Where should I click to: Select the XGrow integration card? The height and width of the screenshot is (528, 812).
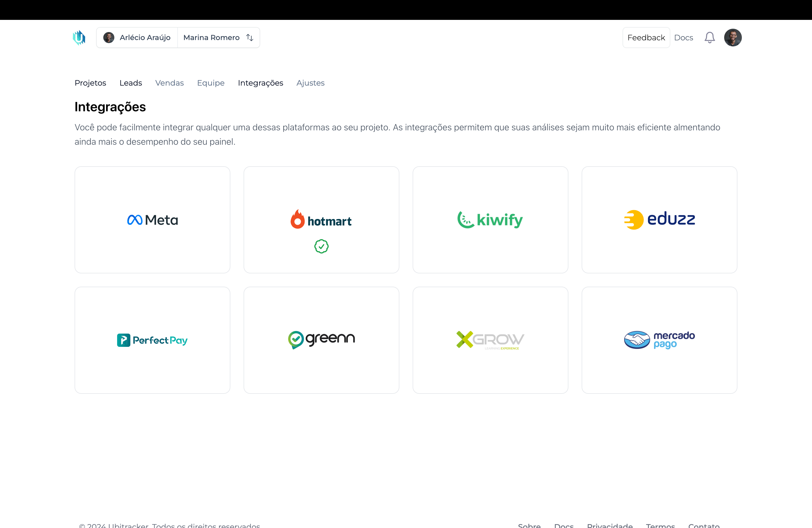(490, 340)
